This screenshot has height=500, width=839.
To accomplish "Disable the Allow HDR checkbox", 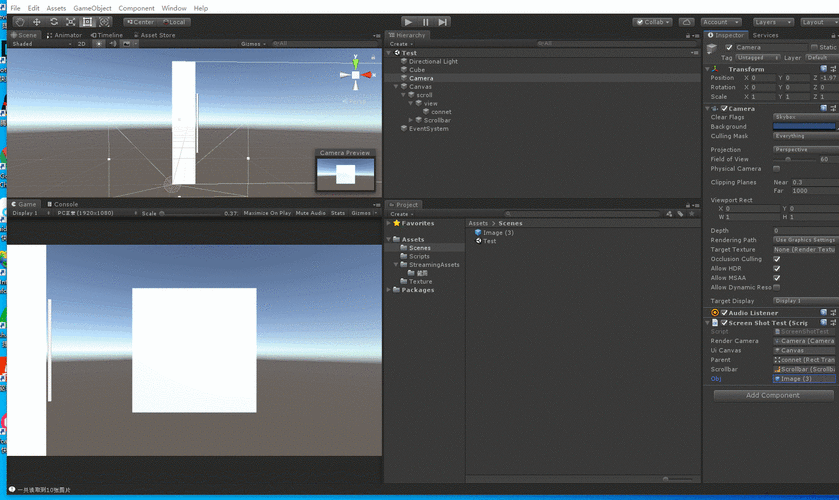I will (x=776, y=268).
